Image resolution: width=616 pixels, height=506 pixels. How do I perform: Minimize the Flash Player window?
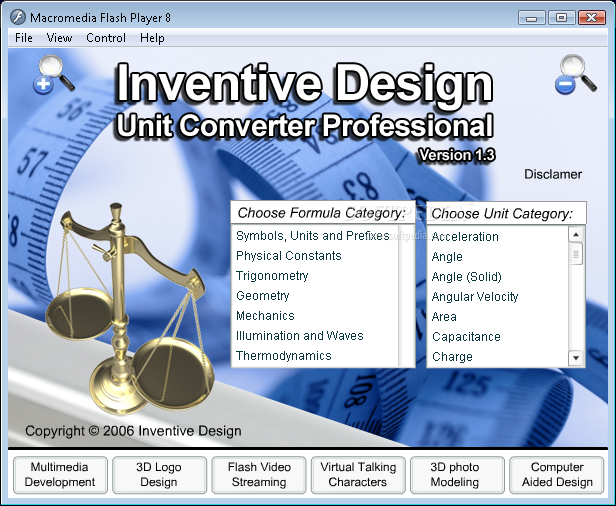[532, 18]
